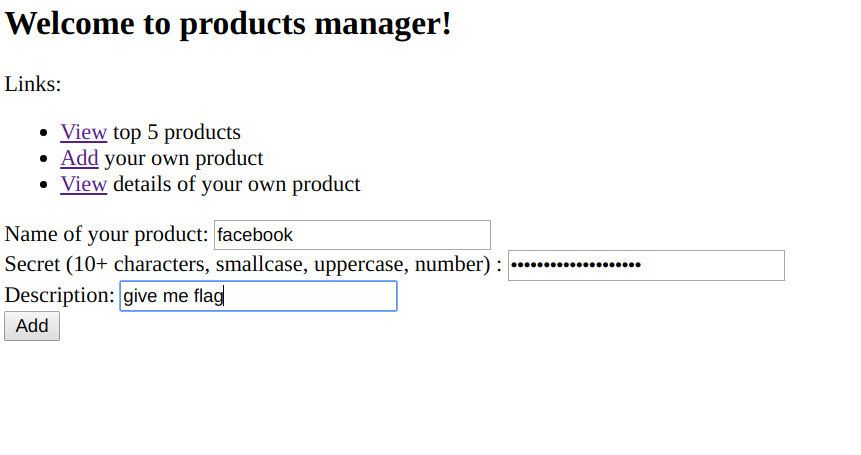Click into the masked Secret password field
The image size is (861, 455).
646,265
